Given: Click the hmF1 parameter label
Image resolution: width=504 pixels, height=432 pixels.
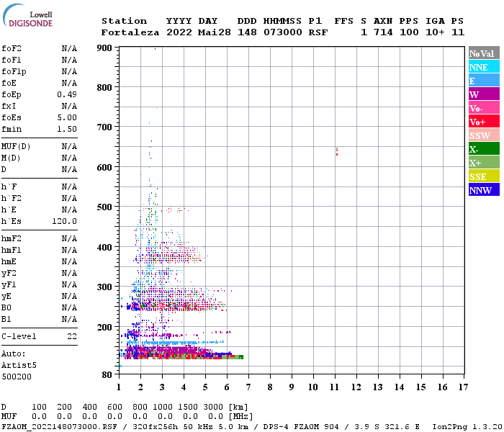Looking at the screenshot, I should [12, 251].
